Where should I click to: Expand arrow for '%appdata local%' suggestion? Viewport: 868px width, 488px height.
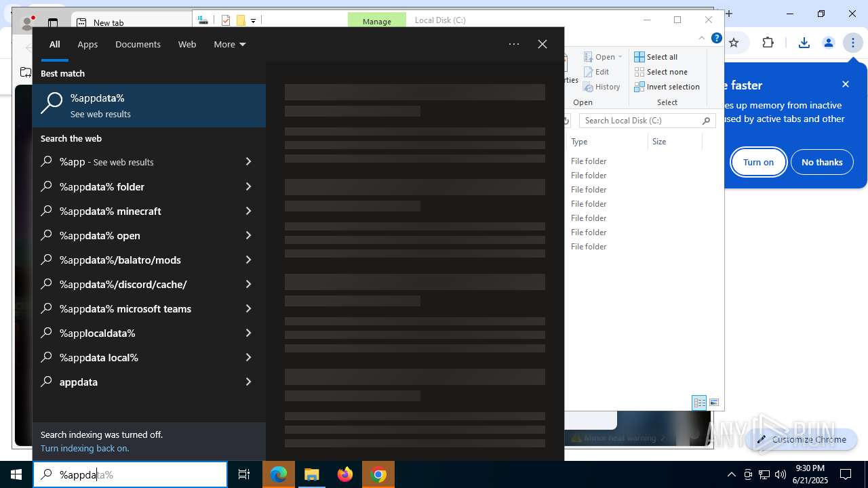point(248,357)
